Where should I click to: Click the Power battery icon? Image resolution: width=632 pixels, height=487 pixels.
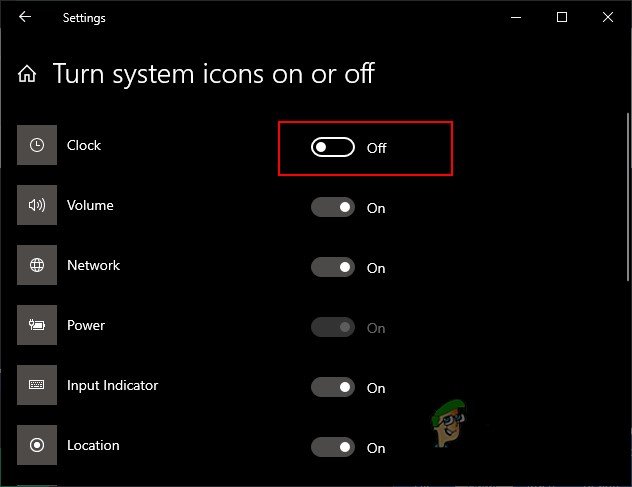point(37,325)
